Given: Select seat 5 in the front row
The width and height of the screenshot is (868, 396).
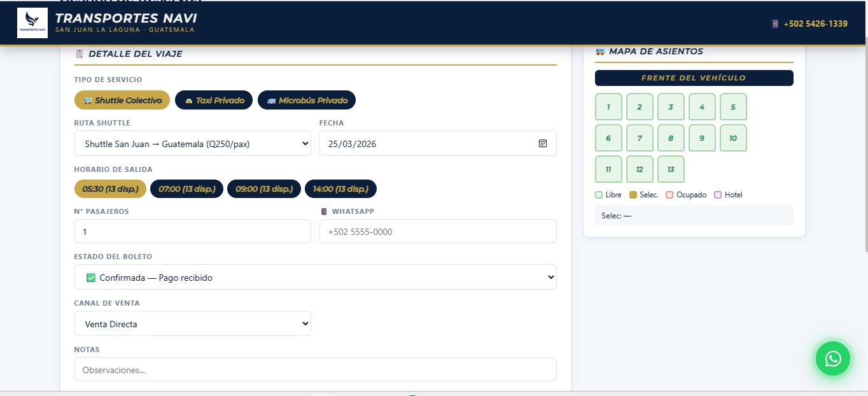Looking at the screenshot, I should tap(733, 107).
